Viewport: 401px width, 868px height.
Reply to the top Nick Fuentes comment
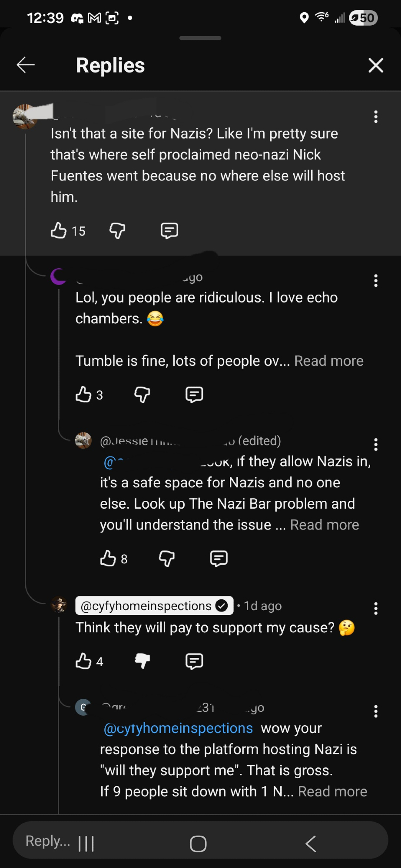pos(169,230)
